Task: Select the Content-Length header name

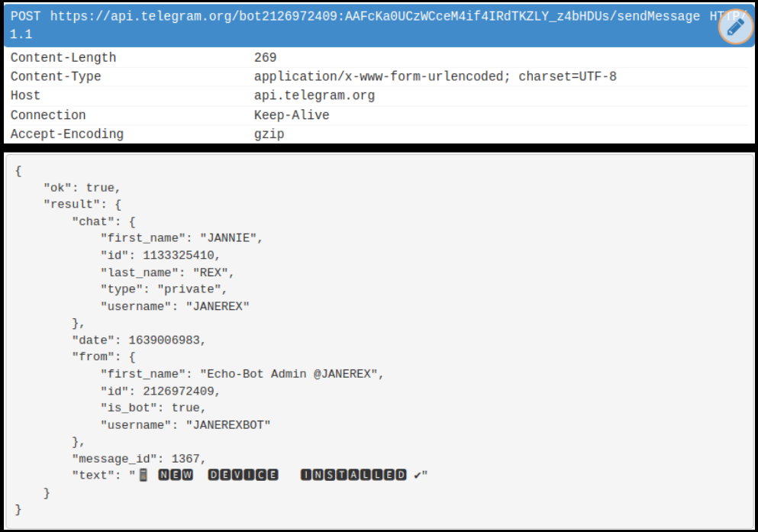Action: coord(63,57)
